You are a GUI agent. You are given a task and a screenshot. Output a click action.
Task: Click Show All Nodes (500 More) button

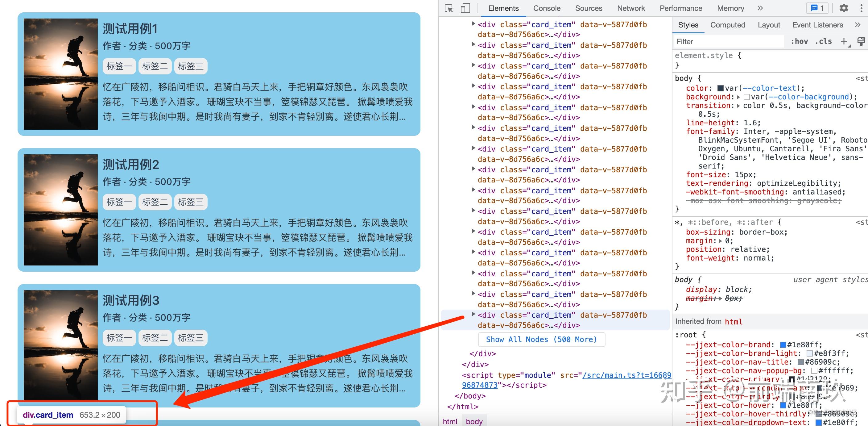[541, 339]
